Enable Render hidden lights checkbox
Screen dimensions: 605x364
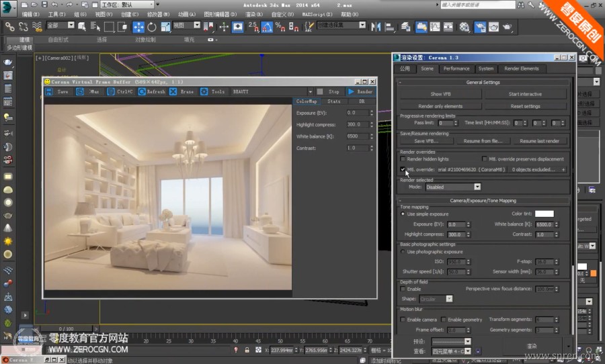[403, 159]
